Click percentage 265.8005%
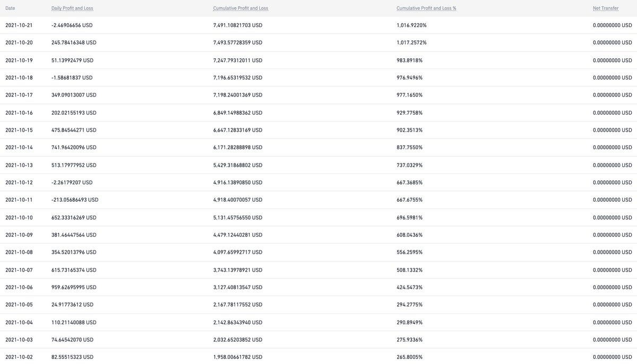This screenshot has width=637, height=364. pos(409,357)
